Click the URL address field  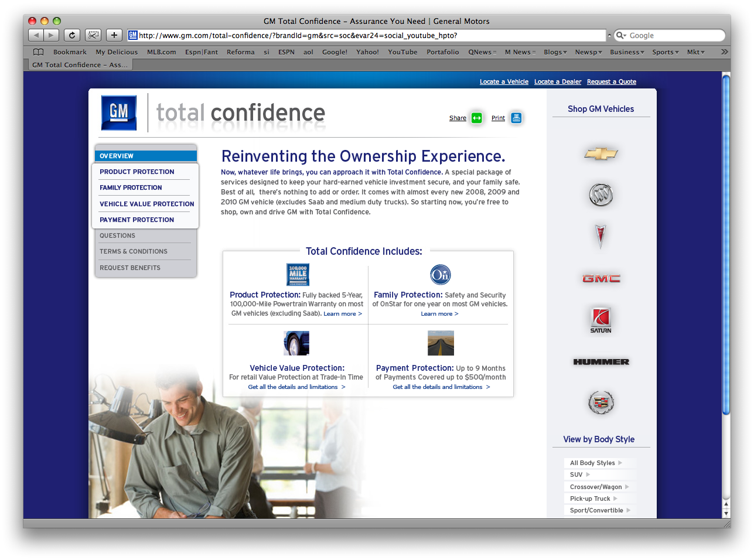click(366, 36)
